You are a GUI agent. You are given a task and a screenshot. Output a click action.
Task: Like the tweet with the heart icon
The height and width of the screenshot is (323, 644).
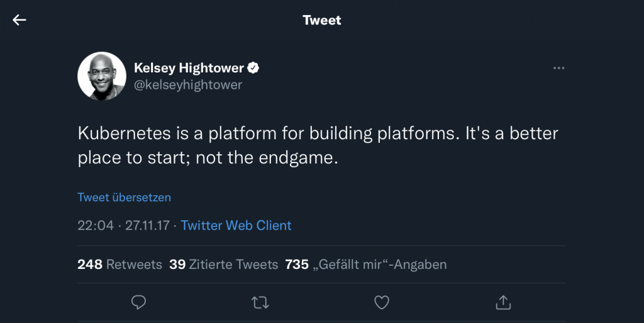(x=382, y=302)
